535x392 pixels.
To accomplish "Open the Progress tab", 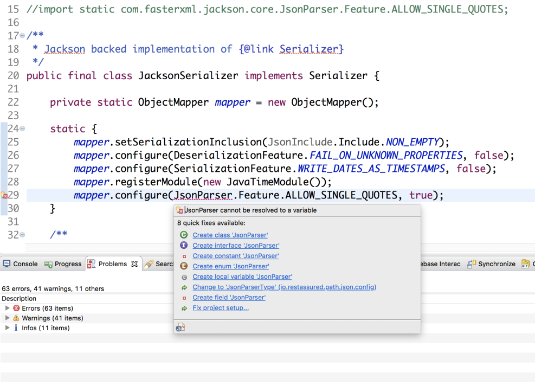I will [63, 264].
